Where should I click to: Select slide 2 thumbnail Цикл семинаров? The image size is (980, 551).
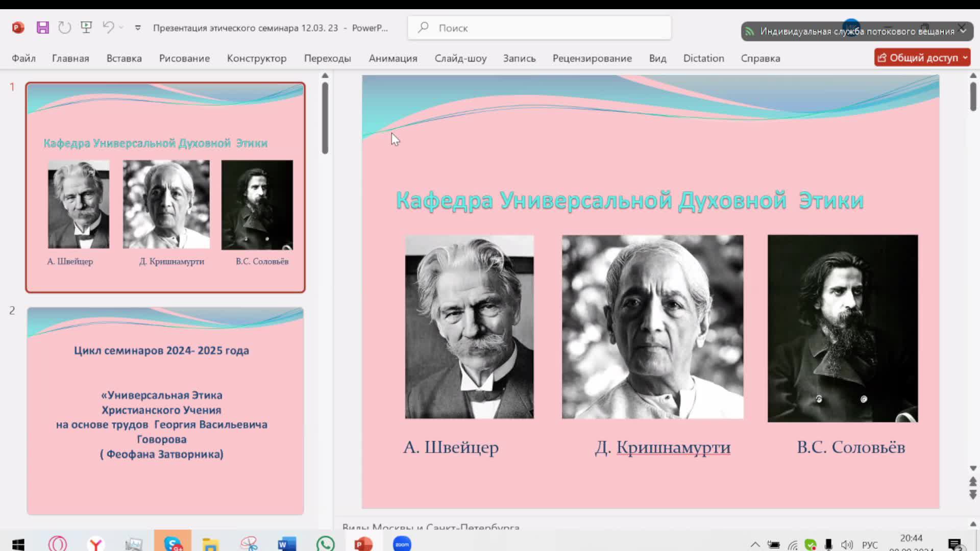coord(165,411)
